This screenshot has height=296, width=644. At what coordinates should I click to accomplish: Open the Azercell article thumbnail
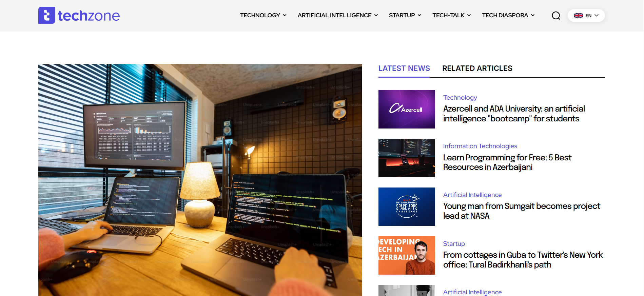[x=407, y=109]
